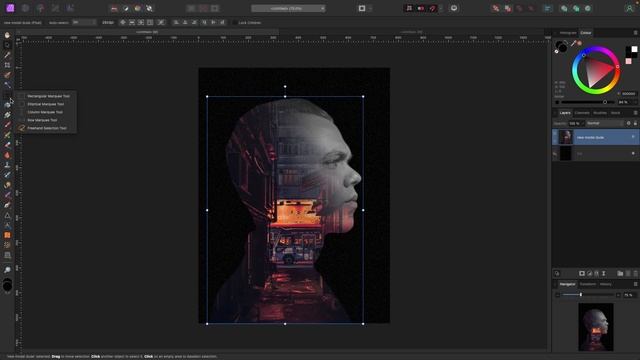Open the Quick Mask options dropdown arrow
Image resolution: width=640 pixels, height=360 pixels.
[370, 8]
